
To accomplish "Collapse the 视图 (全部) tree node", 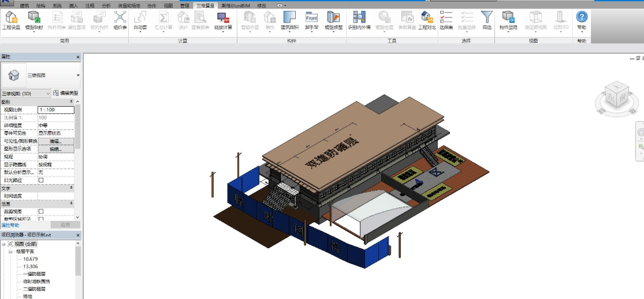I will 3,244.
